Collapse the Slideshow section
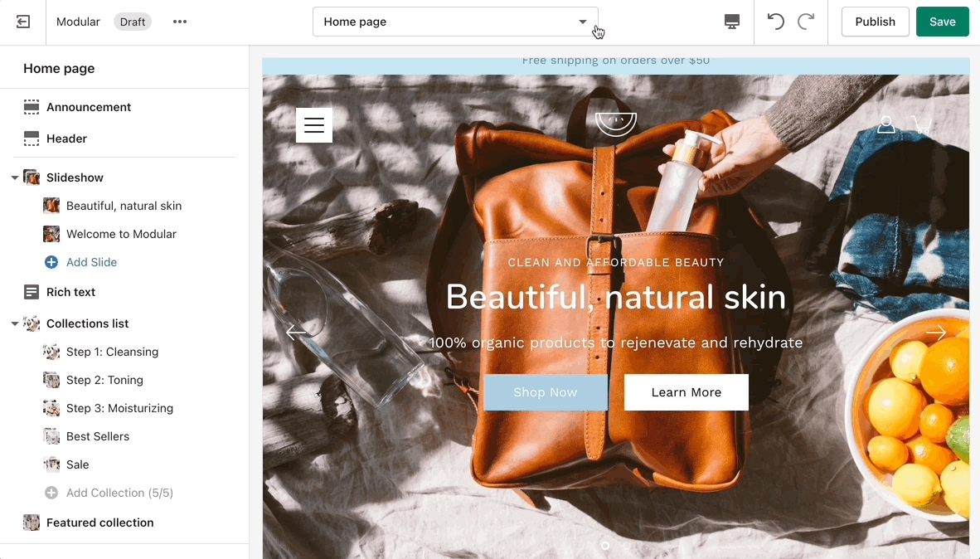The height and width of the screenshot is (559, 980). coord(15,178)
